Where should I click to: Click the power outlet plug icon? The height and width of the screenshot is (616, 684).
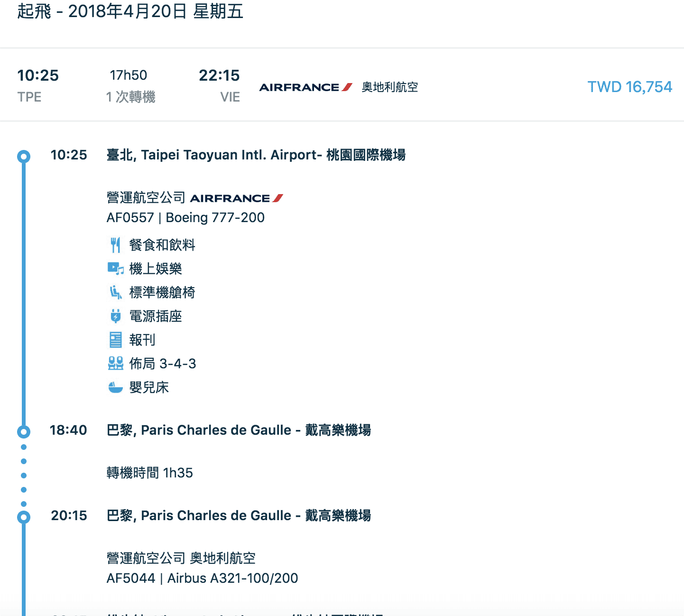pos(116,316)
